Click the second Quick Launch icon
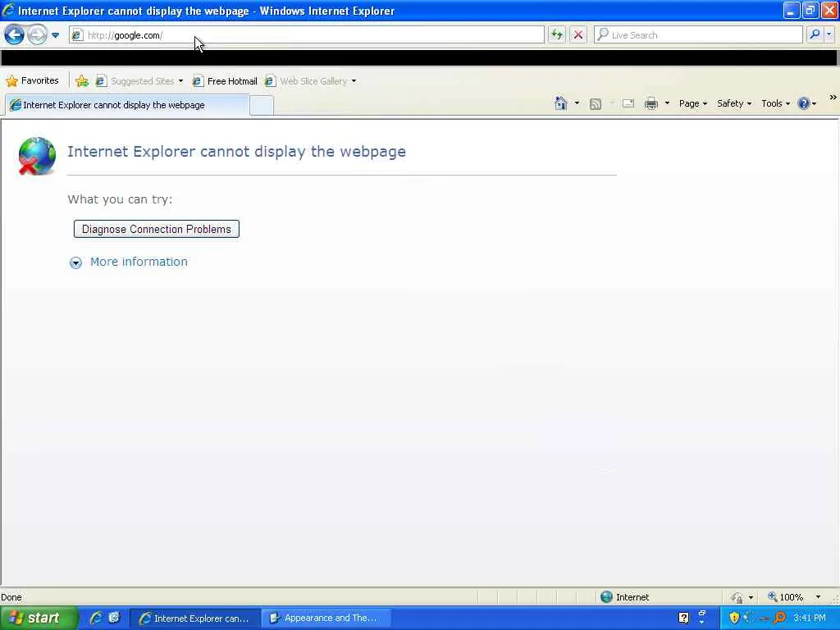 [x=114, y=618]
